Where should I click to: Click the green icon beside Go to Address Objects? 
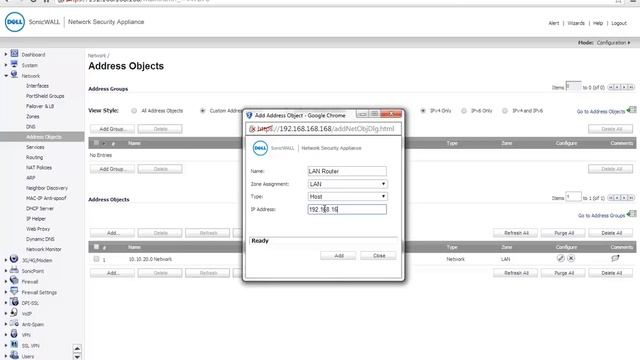[632, 110]
